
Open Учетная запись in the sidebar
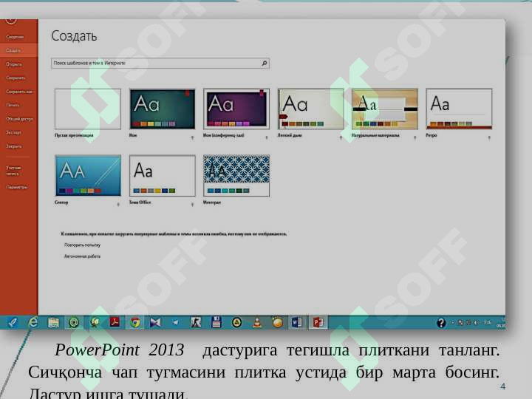point(13,171)
